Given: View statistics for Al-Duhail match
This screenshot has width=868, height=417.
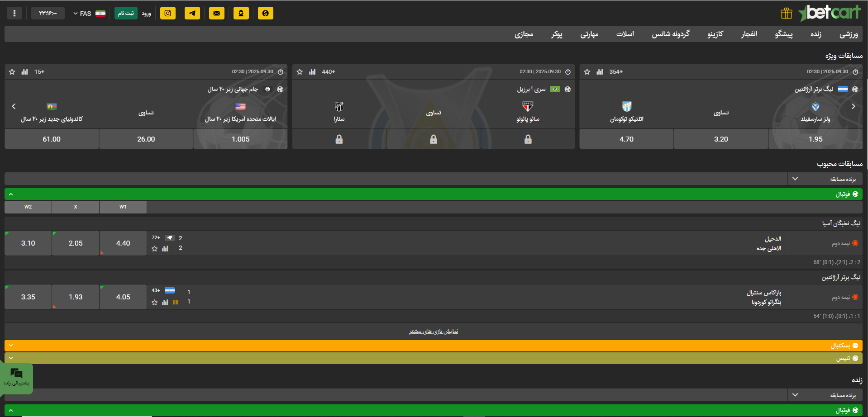Looking at the screenshot, I should (x=165, y=249).
